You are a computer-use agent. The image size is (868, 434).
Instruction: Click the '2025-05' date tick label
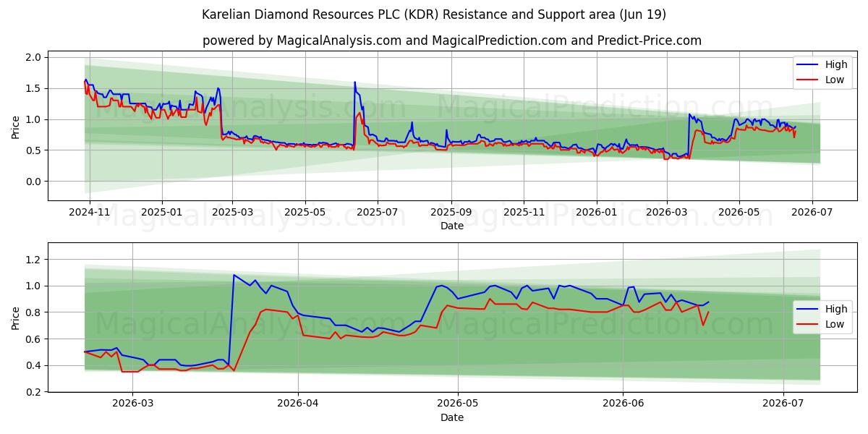(x=305, y=213)
